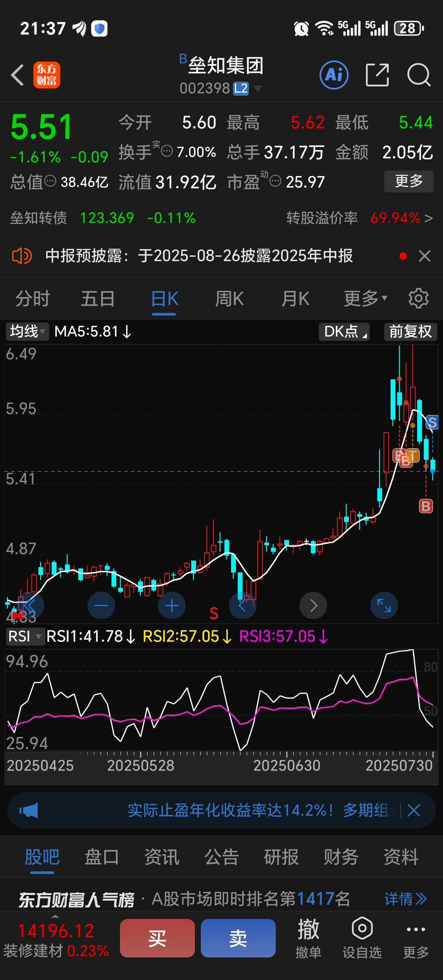This screenshot has width=443, height=980.
Task: Tap the blue S signal marker
Action: coord(432,422)
